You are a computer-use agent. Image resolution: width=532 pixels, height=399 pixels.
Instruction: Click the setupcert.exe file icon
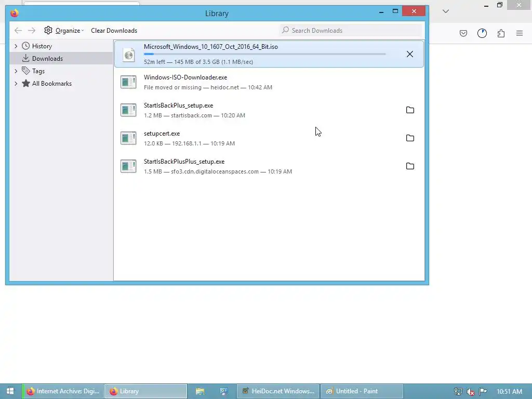point(128,138)
